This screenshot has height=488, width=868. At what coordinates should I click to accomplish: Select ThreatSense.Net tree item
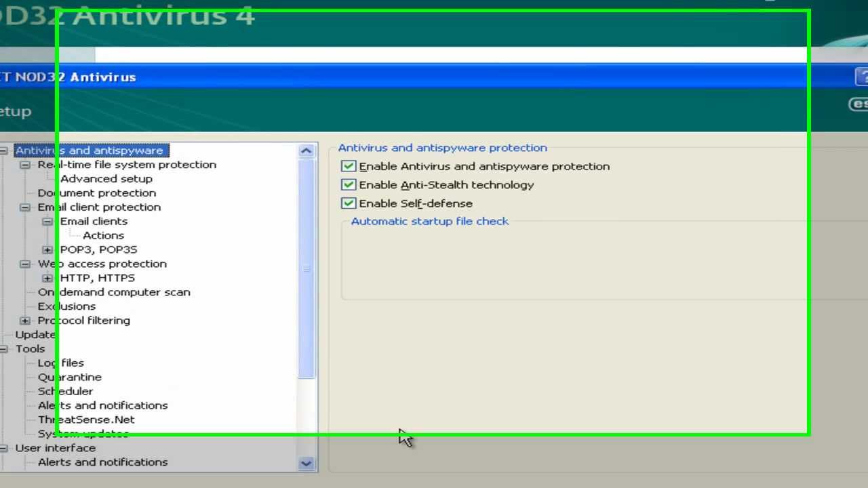pyautogui.click(x=86, y=420)
